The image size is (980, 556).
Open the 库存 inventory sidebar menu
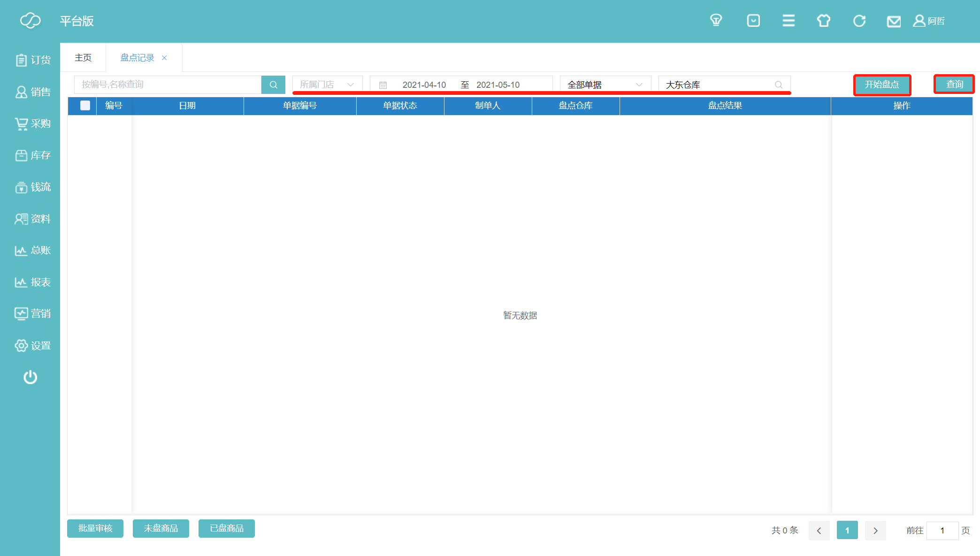pyautogui.click(x=33, y=155)
